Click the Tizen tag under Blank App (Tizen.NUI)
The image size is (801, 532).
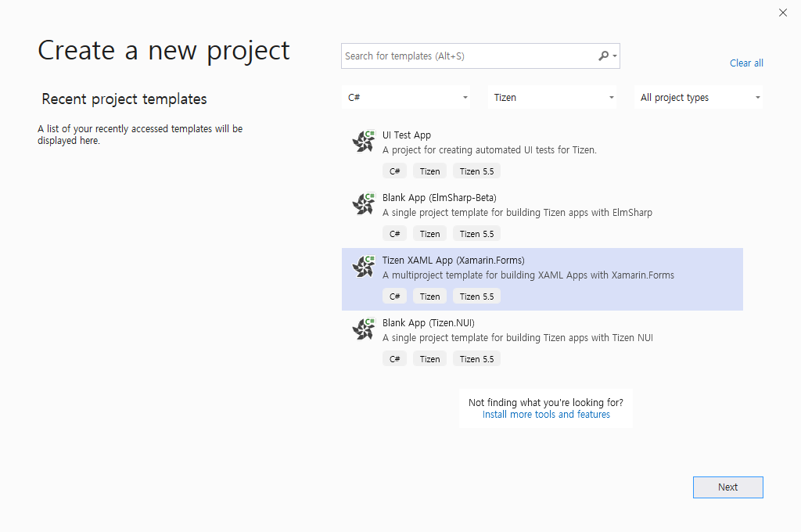tap(429, 359)
